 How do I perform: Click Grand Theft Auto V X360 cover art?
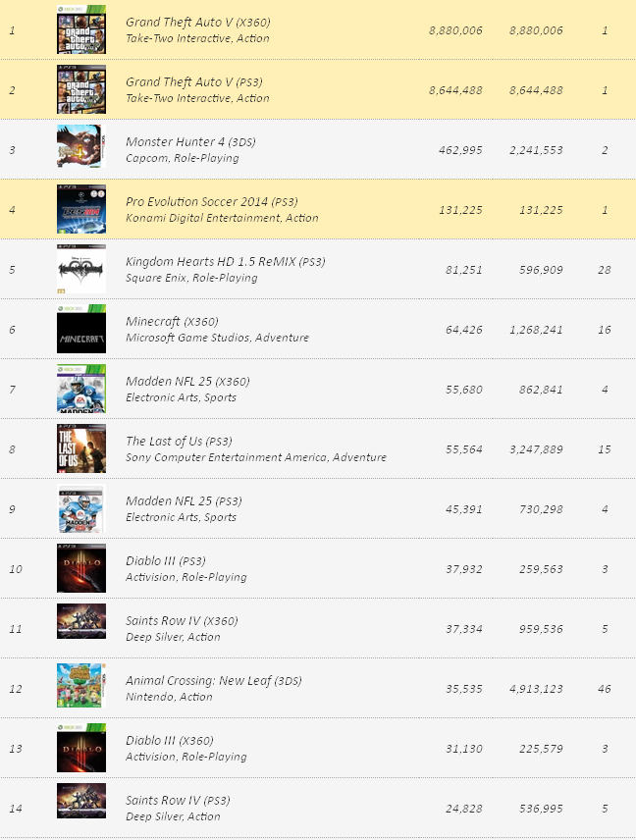click(80, 29)
